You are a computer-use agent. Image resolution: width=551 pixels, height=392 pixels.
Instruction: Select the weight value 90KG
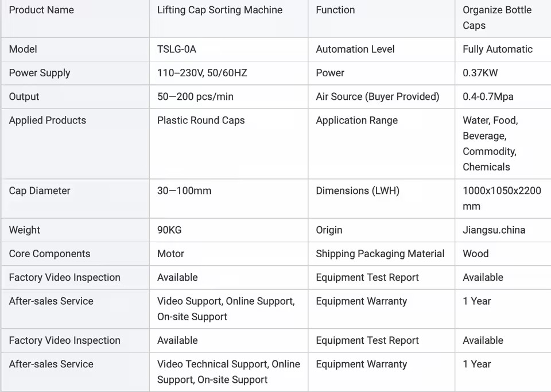(x=169, y=230)
